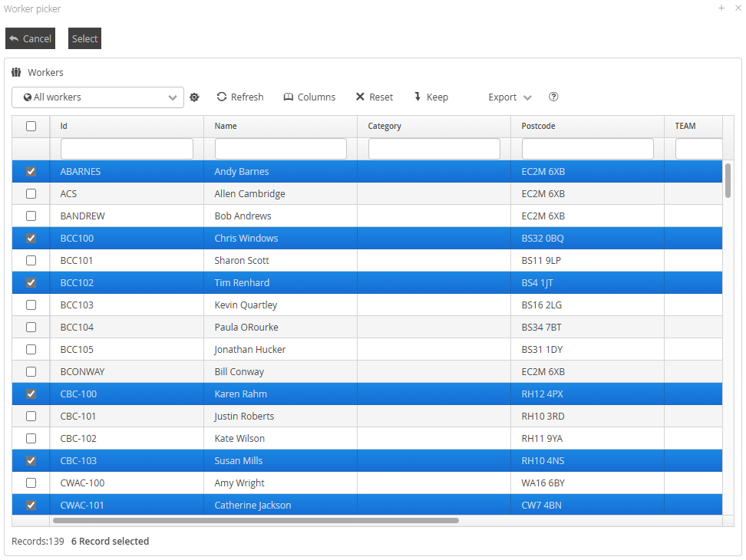
Task: Select the Chris Windows name cell
Action: [x=280, y=238]
